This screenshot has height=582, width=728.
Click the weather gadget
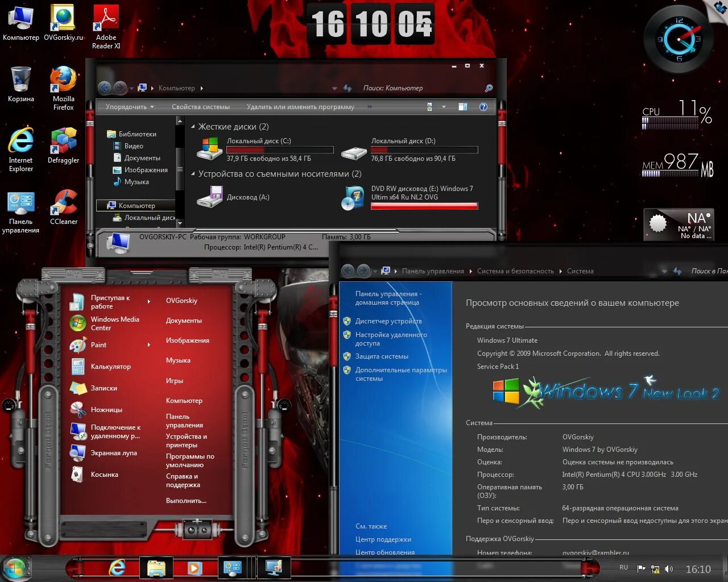pyautogui.click(x=679, y=225)
